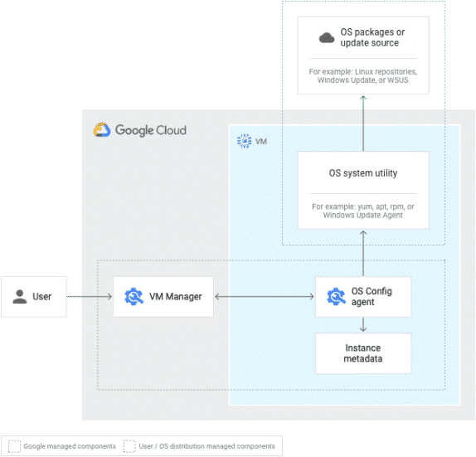Click the User person silhouette icon

pos(20,297)
